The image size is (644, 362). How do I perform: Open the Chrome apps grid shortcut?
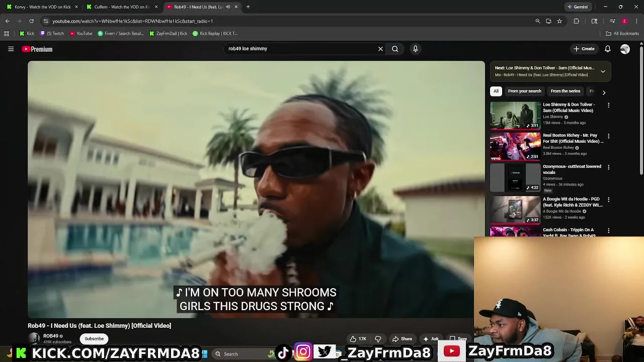coord(7,34)
